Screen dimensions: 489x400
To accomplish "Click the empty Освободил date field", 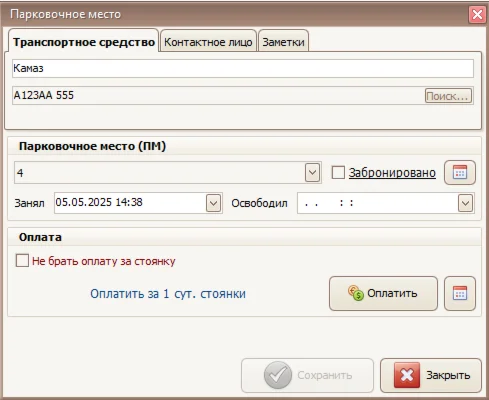I will (x=377, y=203).
